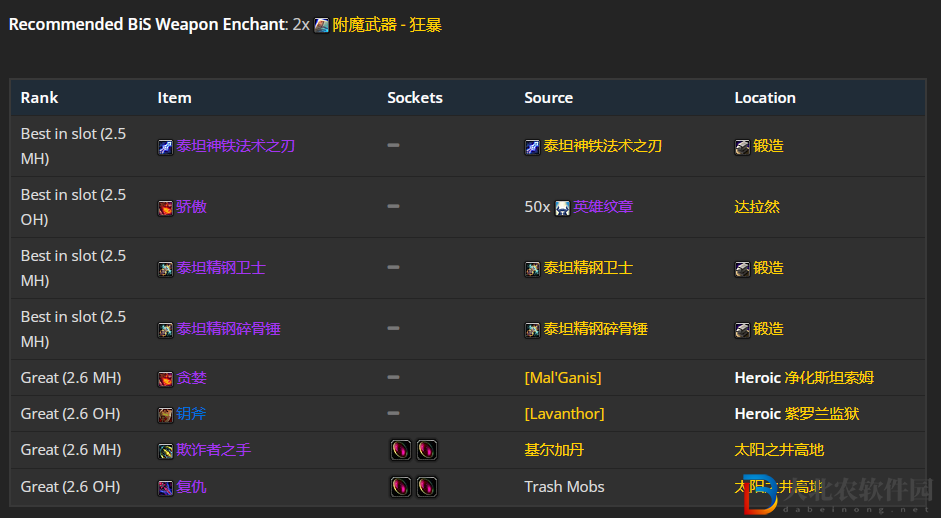Click second gem socket of 复仇 row

427,487
